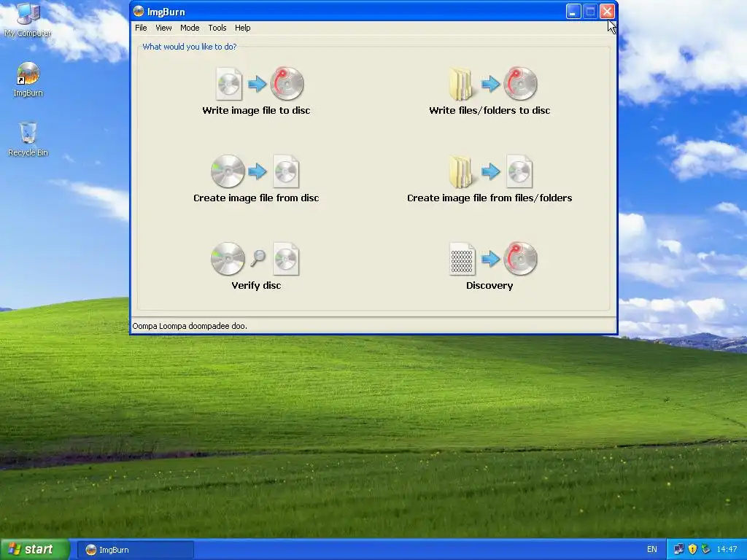Viewport: 747px width, 560px height.
Task: Click the red burn disc icon above Write files/folders to disc
Action: (520, 84)
